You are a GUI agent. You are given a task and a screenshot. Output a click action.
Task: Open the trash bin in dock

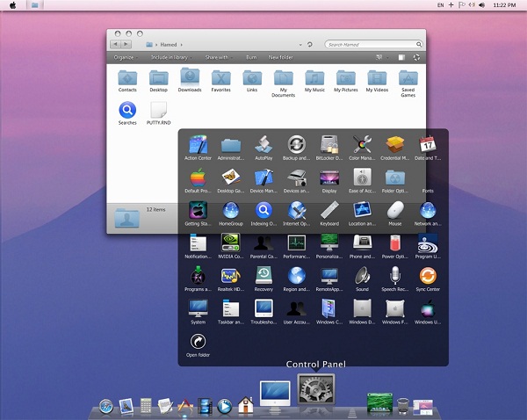[403, 406]
